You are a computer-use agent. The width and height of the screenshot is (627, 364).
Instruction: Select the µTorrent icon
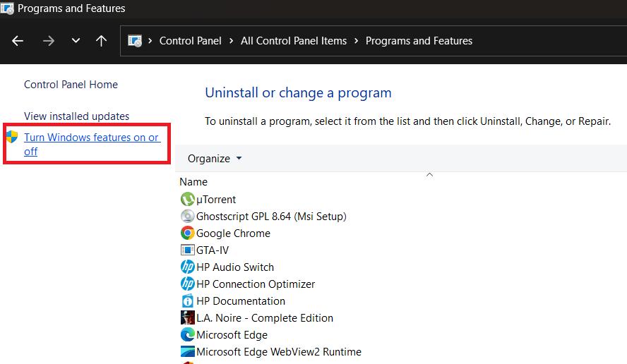tap(187, 199)
